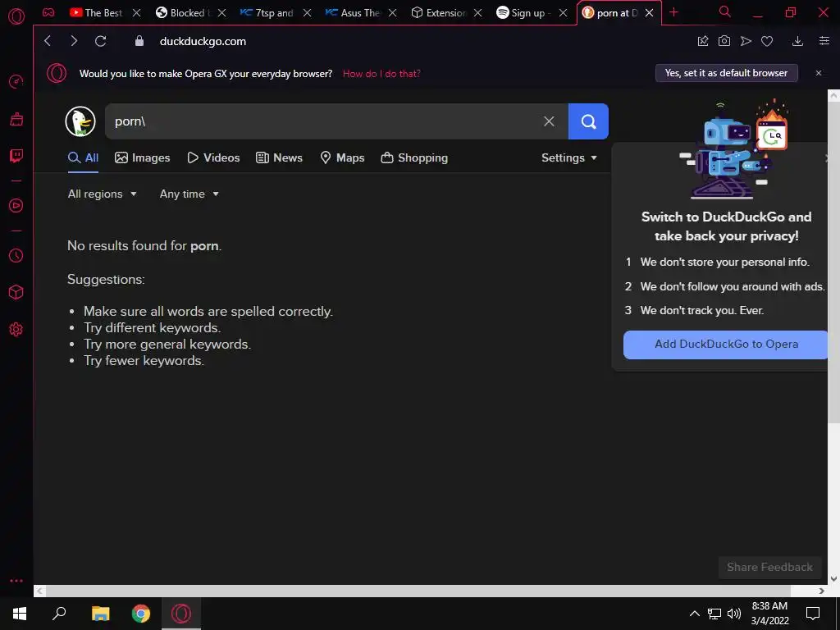Screen dimensions: 840x630
Task: Open File Explorer from taskbar
Action: pyautogui.click(x=100, y=614)
